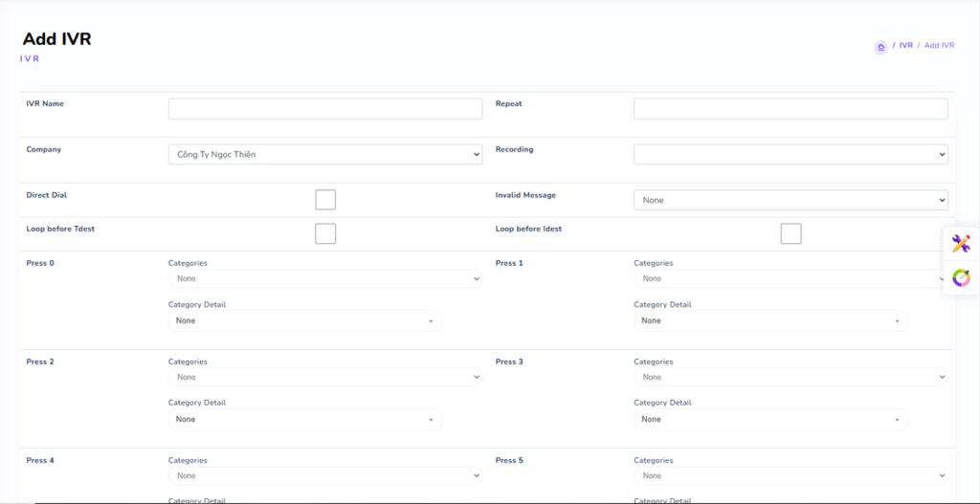
Task: Click the IVR subtitle under page heading
Action: pos(30,58)
